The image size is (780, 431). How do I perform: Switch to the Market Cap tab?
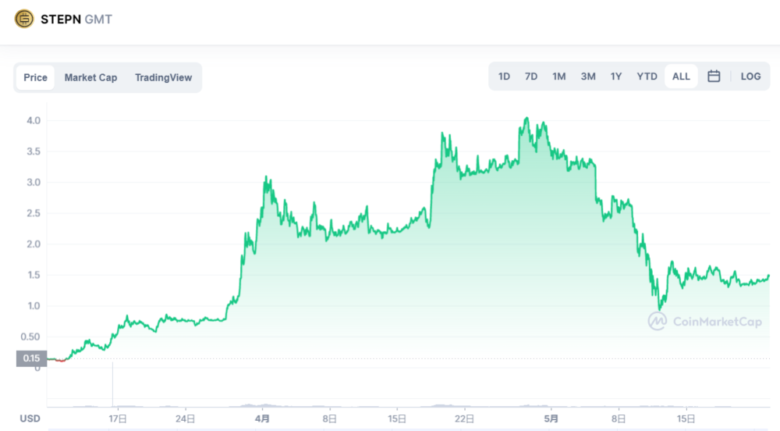coord(91,78)
